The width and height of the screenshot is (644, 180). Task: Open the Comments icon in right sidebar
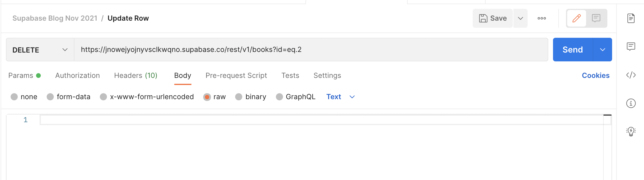(631, 46)
